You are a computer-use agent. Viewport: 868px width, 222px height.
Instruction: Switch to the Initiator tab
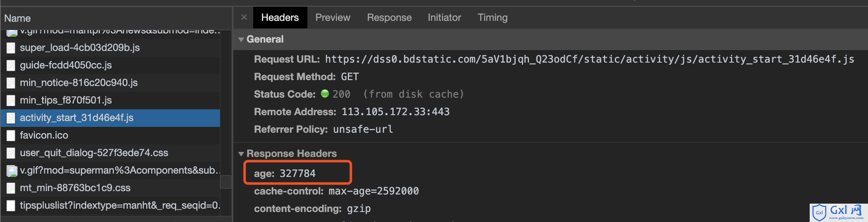[444, 18]
